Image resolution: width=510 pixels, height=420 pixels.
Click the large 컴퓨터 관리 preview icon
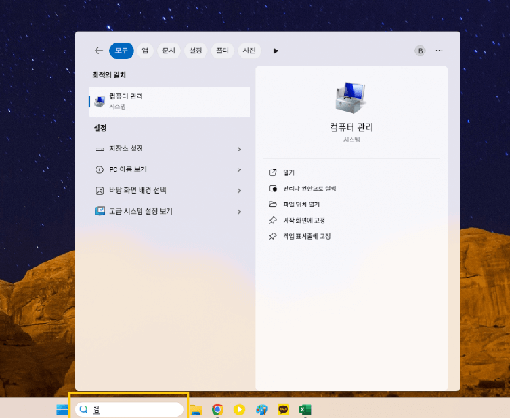pyautogui.click(x=351, y=97)
